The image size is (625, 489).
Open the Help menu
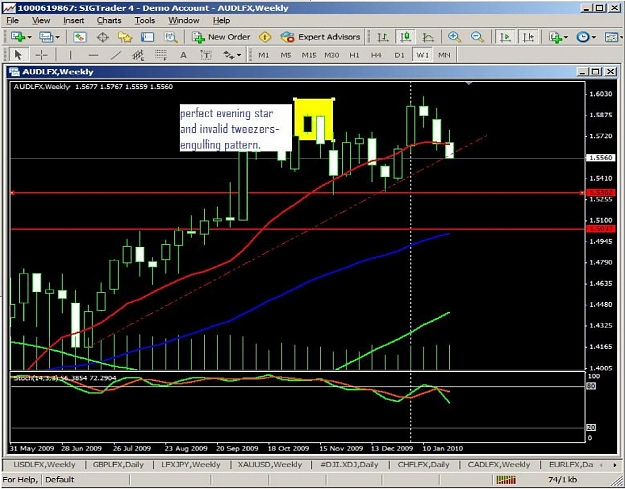(221, 20)
